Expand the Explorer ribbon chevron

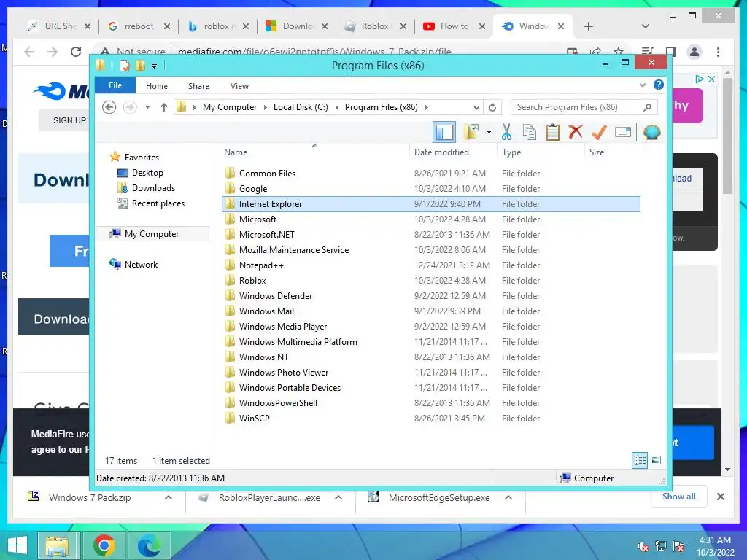coord(642,85)
